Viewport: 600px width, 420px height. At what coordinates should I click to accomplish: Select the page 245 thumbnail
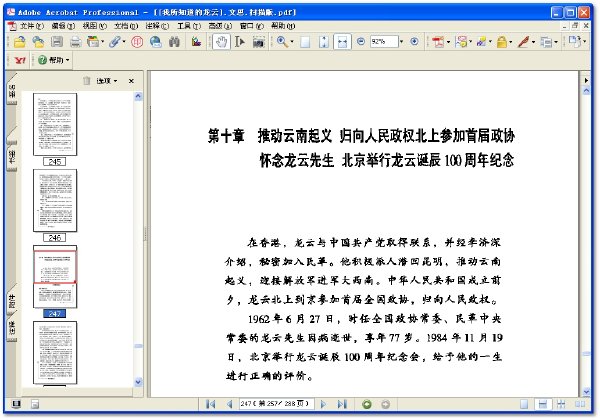(55, 124)
